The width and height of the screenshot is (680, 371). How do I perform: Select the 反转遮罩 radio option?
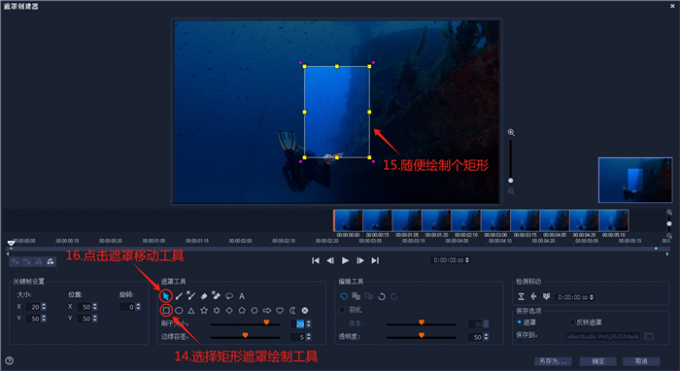[x=572, y=322]
